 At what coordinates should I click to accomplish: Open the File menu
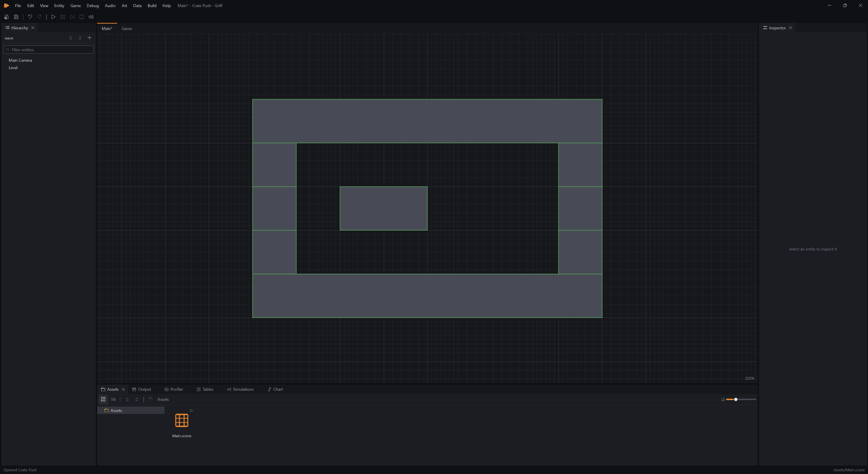(x=18, y=5)
